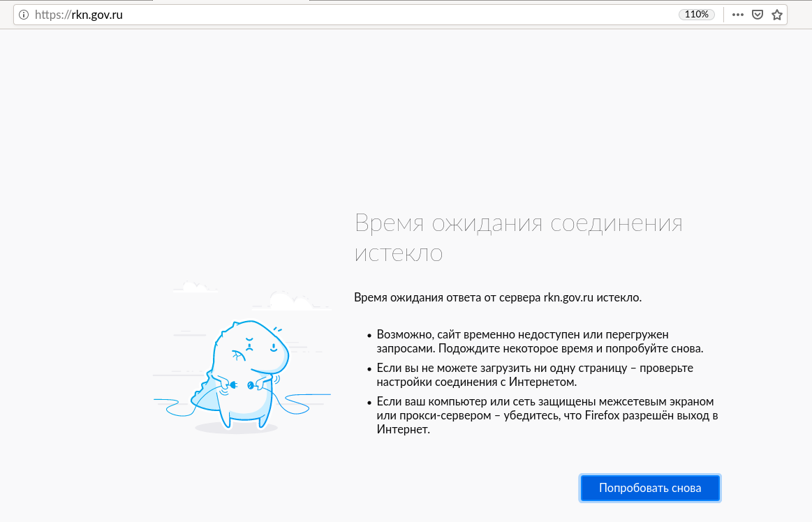Click the line mentioning server rkn.gov.ru timeout

tap(497, 298)
